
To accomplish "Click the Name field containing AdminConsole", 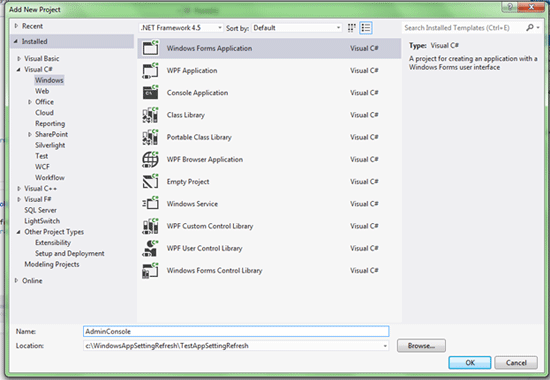I will click(236, 331).
